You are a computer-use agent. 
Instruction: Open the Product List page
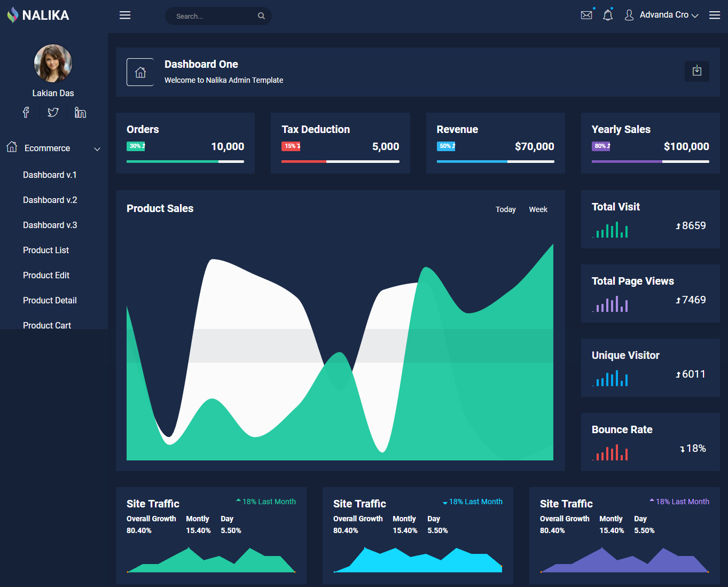(x=46, y=250)
